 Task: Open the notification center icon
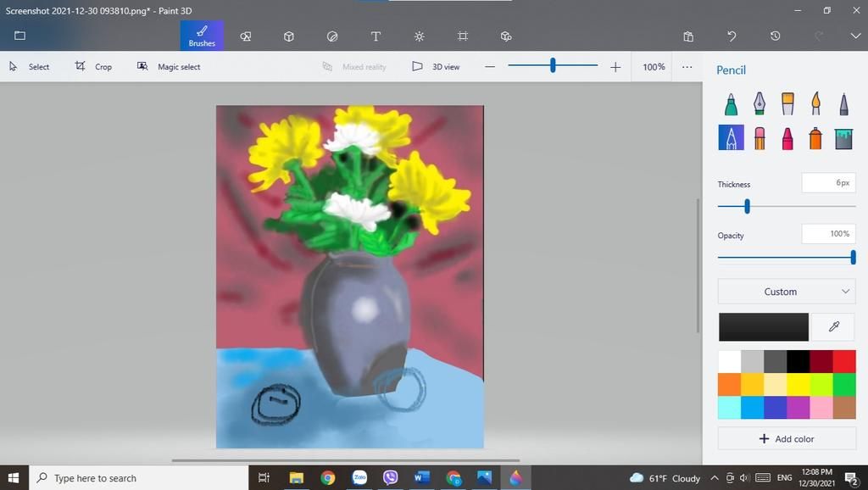[x=851, y=478]
